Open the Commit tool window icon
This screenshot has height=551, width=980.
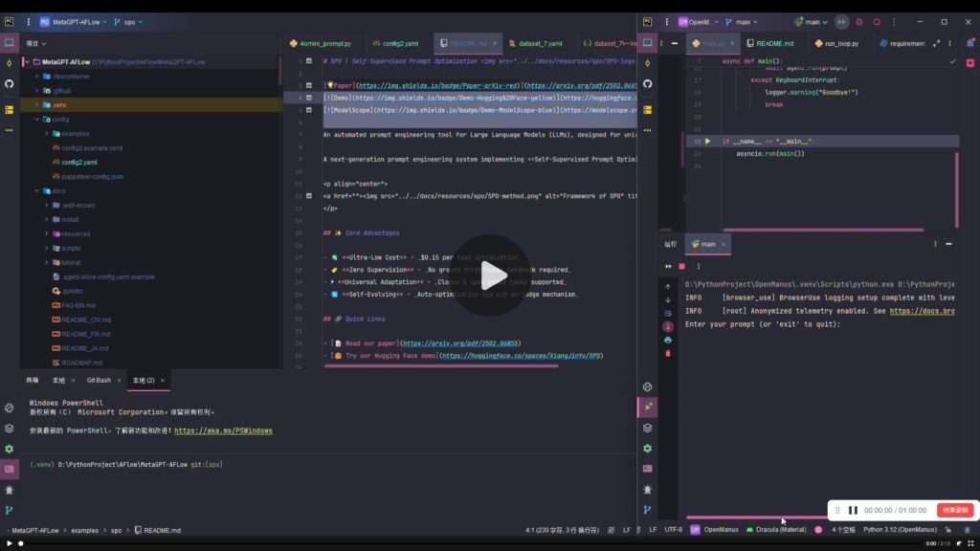point(10,62)
